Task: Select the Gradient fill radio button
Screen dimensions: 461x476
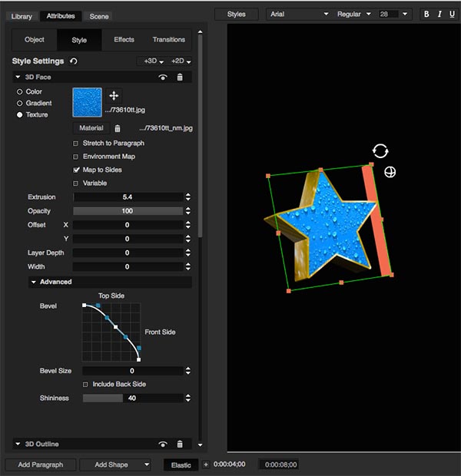Action: tap(19, 103)
